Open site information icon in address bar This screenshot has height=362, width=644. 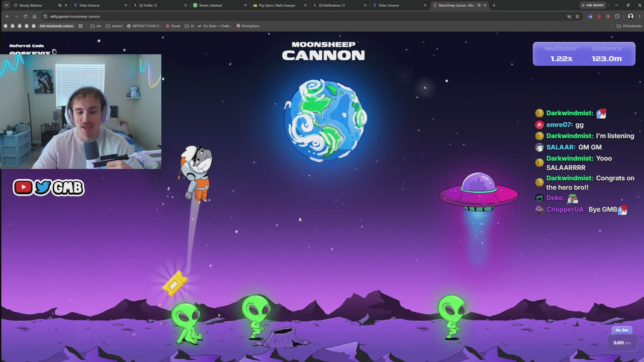45,16
